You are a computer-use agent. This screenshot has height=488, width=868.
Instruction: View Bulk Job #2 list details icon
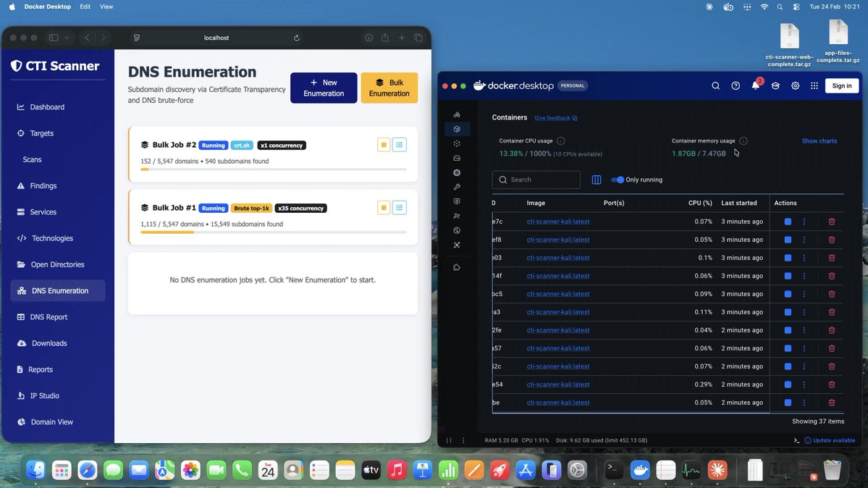[x=400, y=145]
